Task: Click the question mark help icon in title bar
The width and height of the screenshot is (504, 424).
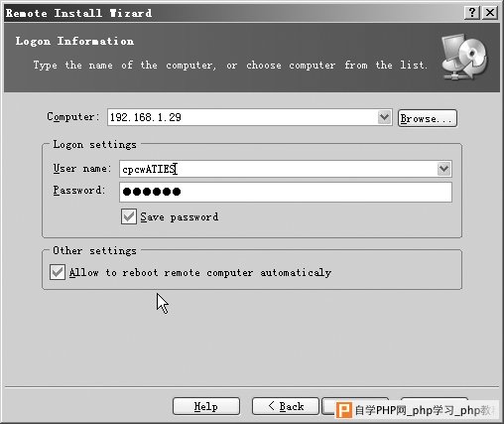Action: click(472, 13)
